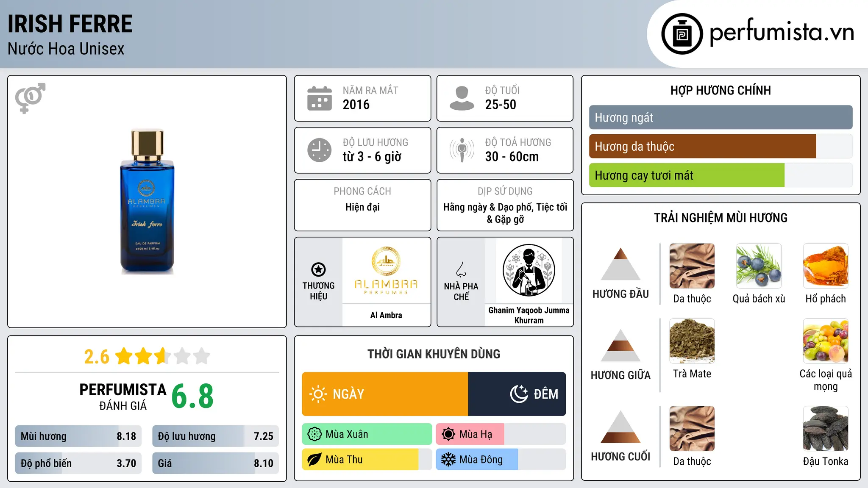Screen dimensions: 868x488
Task: Click the Da thuộc image in Hương đầu row
Action: [x=692, y=266]
